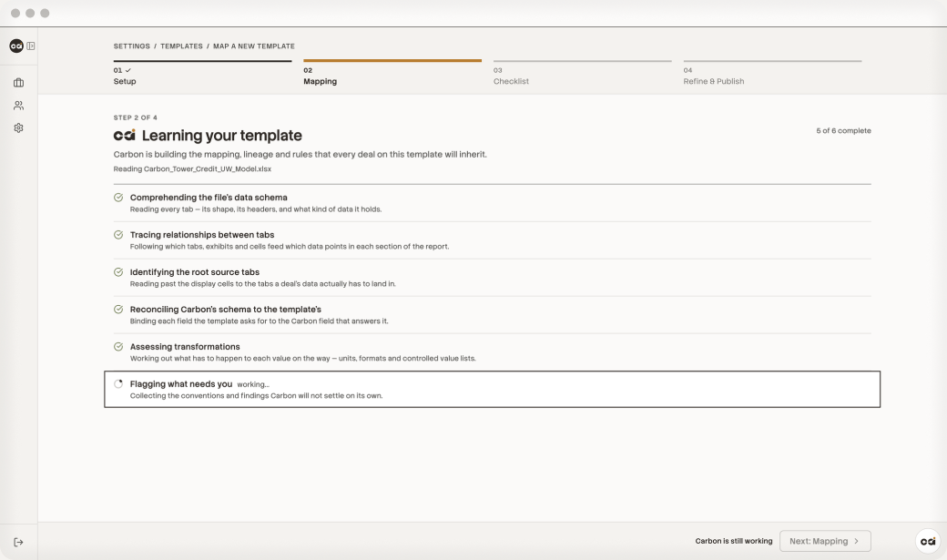Open the users icon in sidebar
Image resolution: width=947 pixels, height=560 pixels.
[19, 105]
